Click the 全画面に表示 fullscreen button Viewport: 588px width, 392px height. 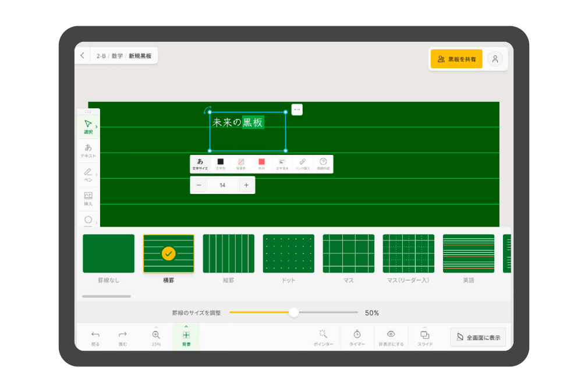click(x=477, y=337)
